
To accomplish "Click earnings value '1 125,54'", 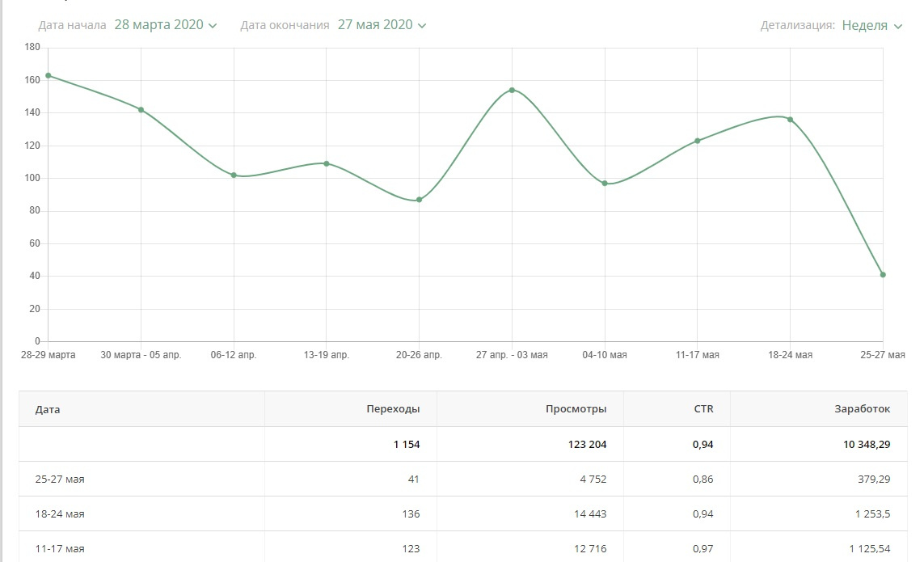I will click(870, 549).
